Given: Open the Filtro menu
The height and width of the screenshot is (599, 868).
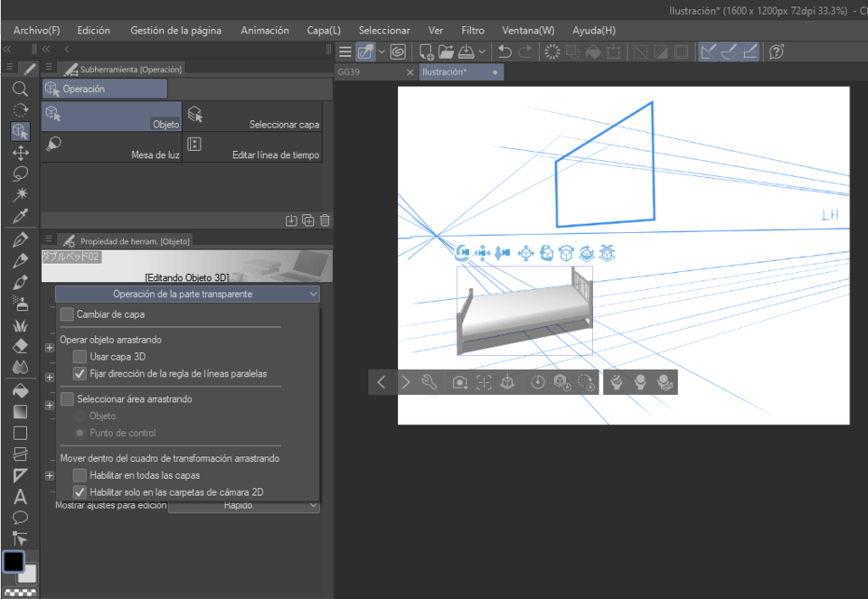Looking at the screenshot, I should (x=473, y=31).
